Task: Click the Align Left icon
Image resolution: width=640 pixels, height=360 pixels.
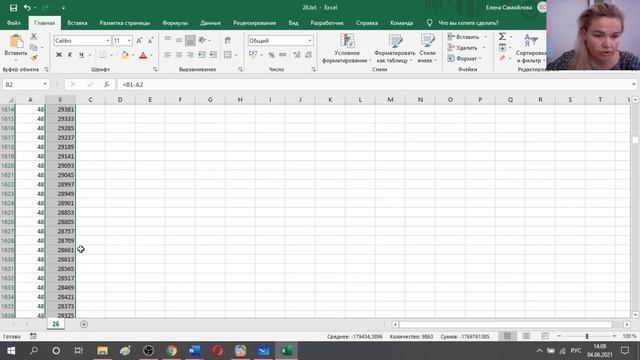Action: [x=168, y=55]
